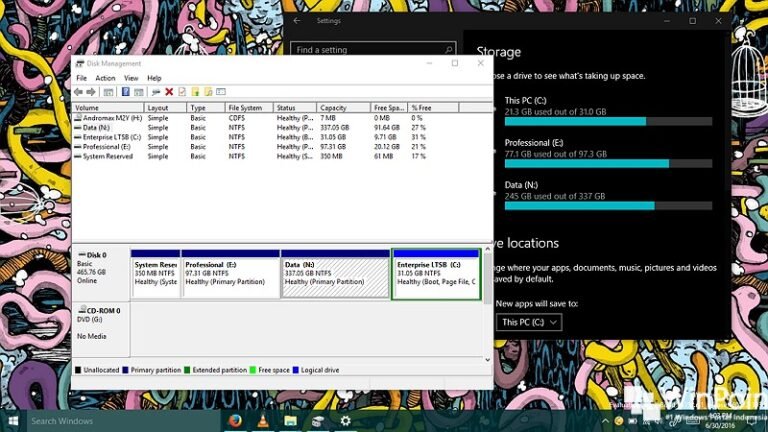This screenshot has height=432, width=768.
Task: Go back using Settings window arrow
Action: [x=297, y=20]
